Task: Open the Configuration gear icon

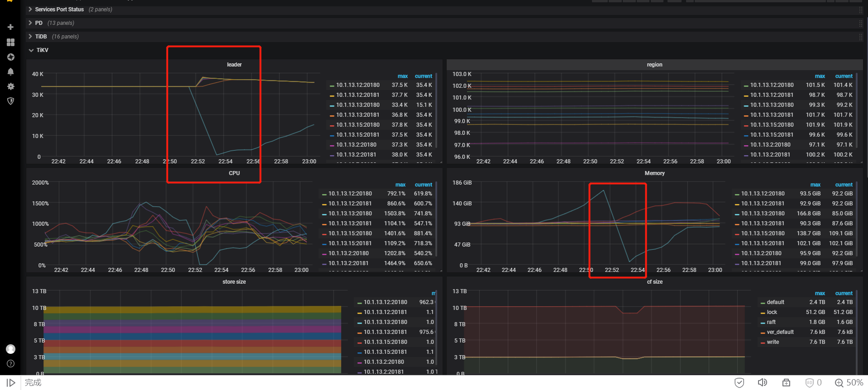Action: pos(10,86)
